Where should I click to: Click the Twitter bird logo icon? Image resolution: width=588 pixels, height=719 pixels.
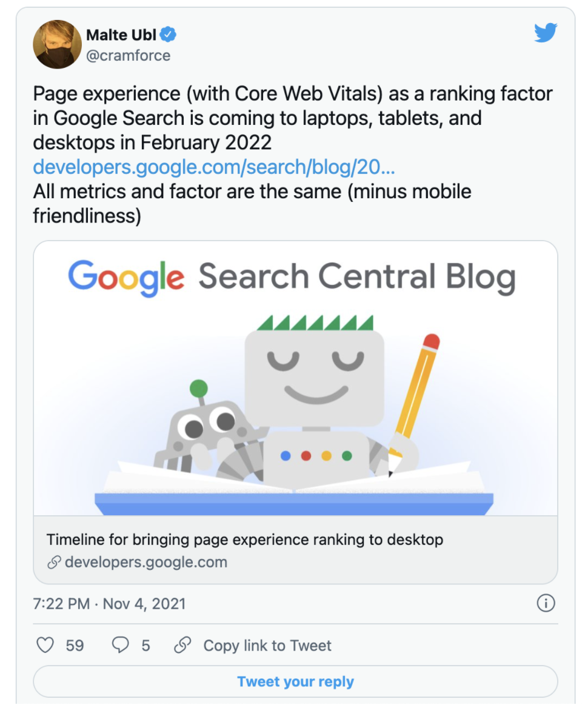coord(545,33)
